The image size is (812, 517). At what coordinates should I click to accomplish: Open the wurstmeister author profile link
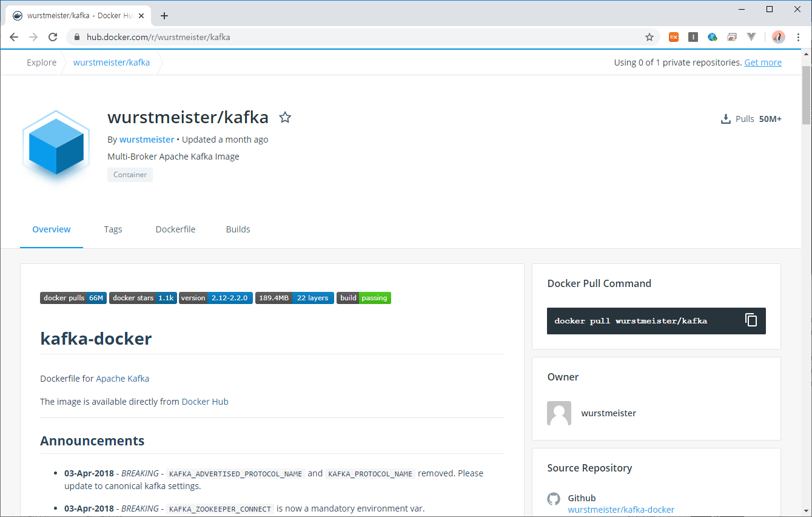coord(147,140)
